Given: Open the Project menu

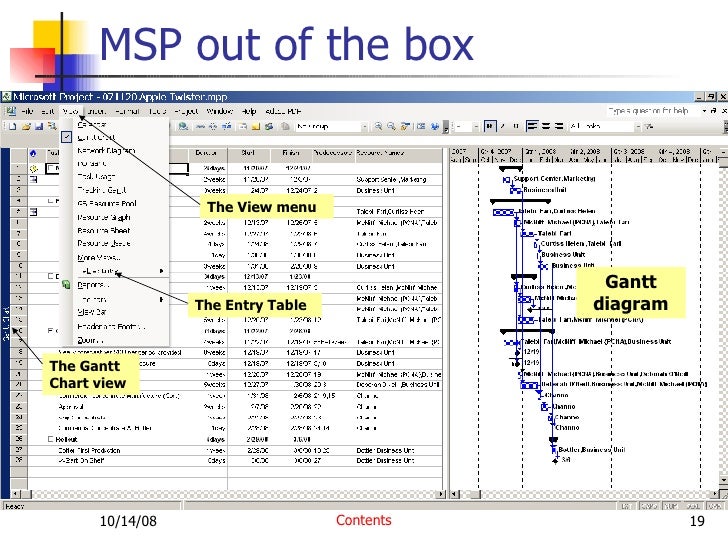Looking at the screenshot, I should [x=186, y=111].
